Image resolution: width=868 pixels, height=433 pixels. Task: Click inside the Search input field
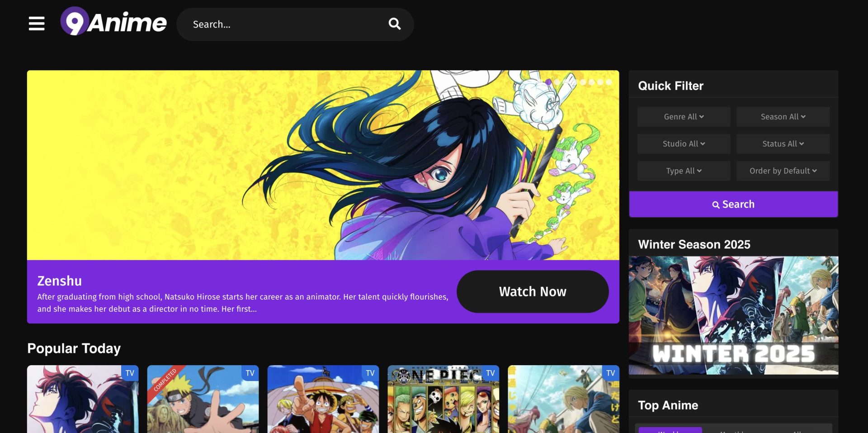click(x=280, y=24)
